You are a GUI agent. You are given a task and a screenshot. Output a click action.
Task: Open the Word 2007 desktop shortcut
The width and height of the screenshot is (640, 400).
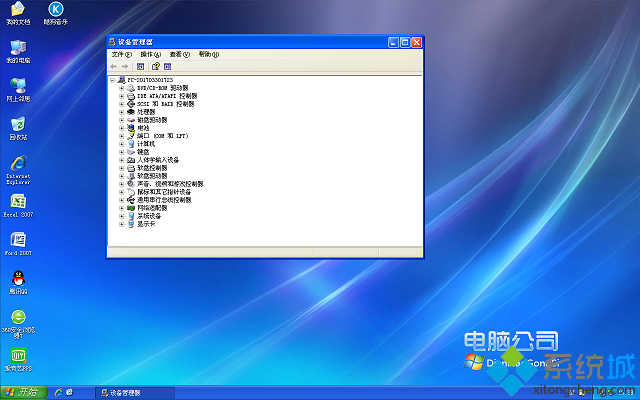(x=18, y=244)
